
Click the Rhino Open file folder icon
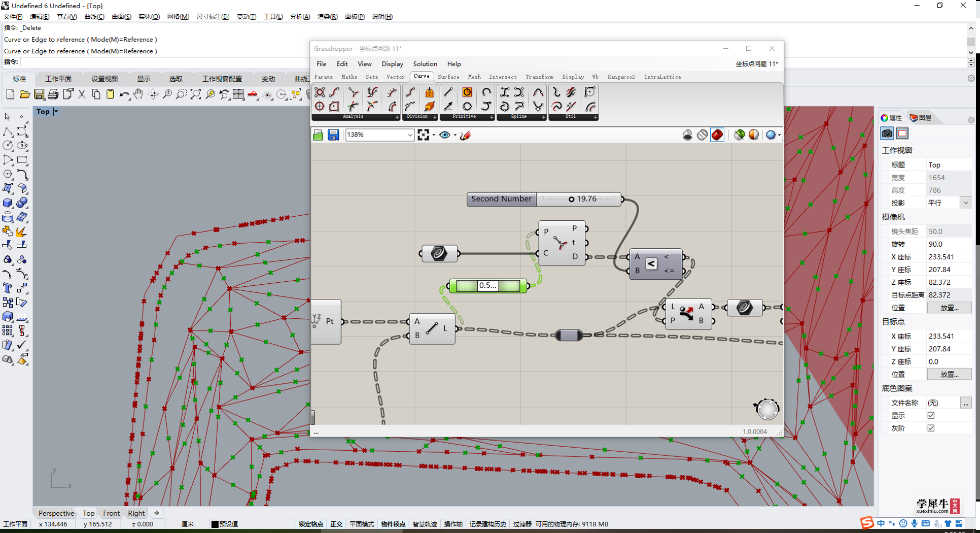point(24,94)
